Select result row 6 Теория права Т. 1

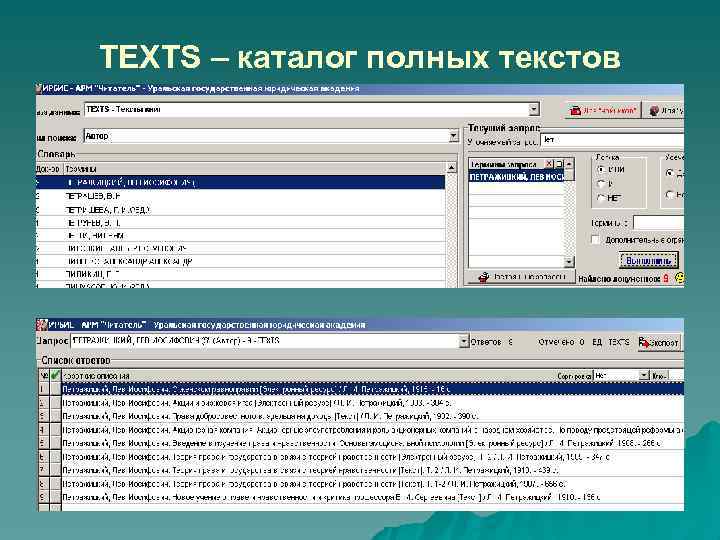tap(372, 456)
